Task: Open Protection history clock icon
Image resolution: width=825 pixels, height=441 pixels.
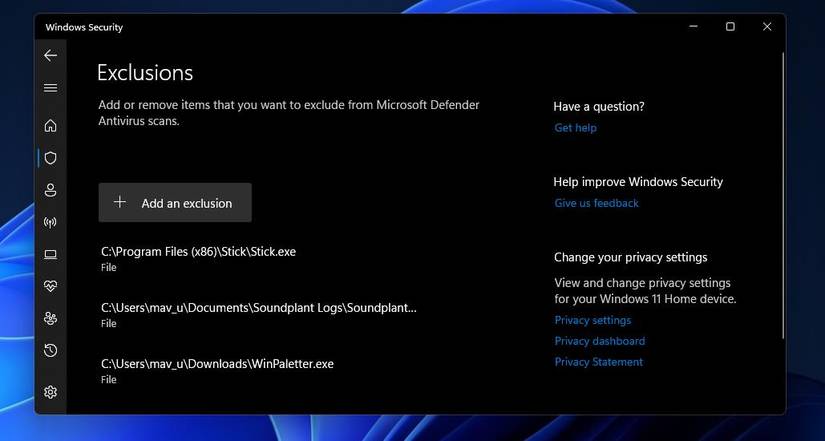Action: [51, 350]
